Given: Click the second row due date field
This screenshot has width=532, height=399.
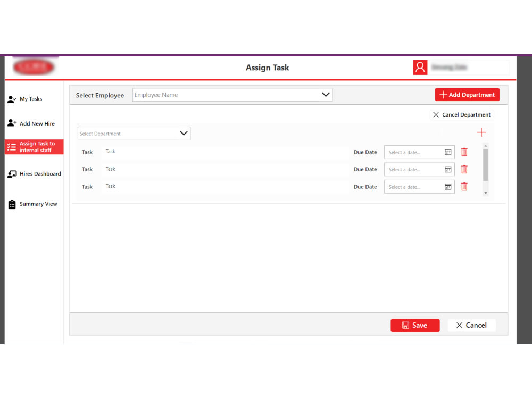Looking at the screenshot, I should 419,169.
